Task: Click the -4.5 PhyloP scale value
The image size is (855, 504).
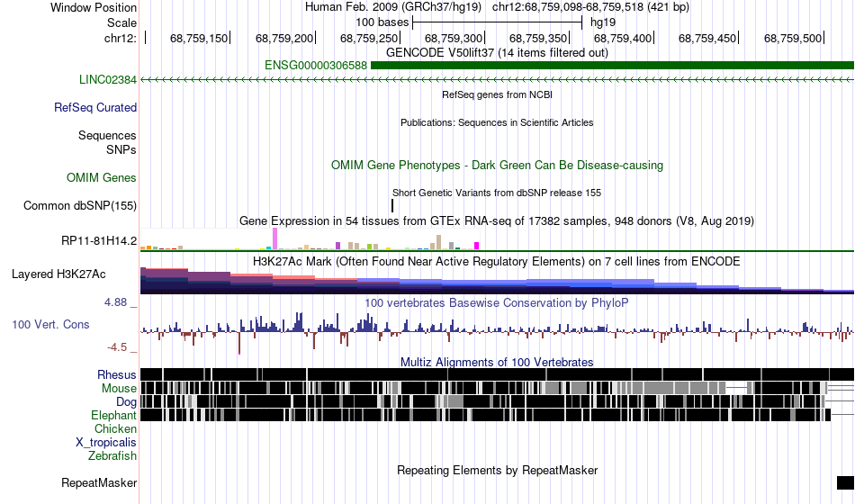Action: pos(117,347)
